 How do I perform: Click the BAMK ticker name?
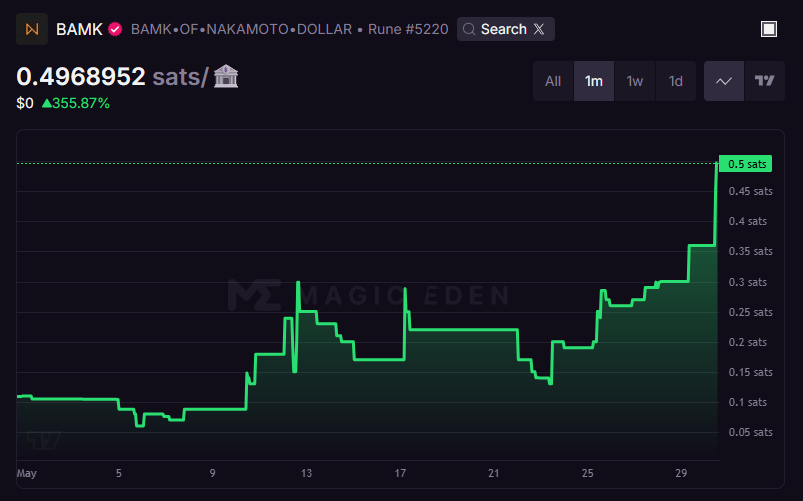click(x=79, y=29)
